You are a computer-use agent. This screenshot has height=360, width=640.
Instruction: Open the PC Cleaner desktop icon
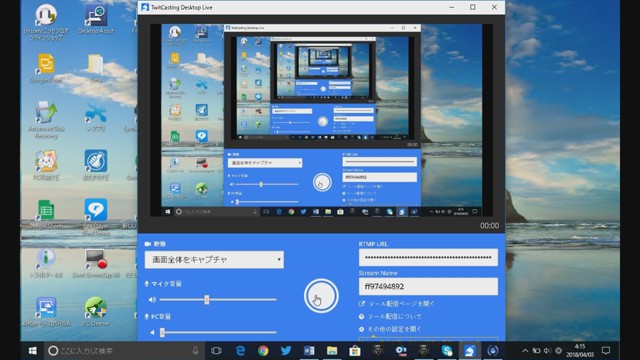[x=96, y=312]
